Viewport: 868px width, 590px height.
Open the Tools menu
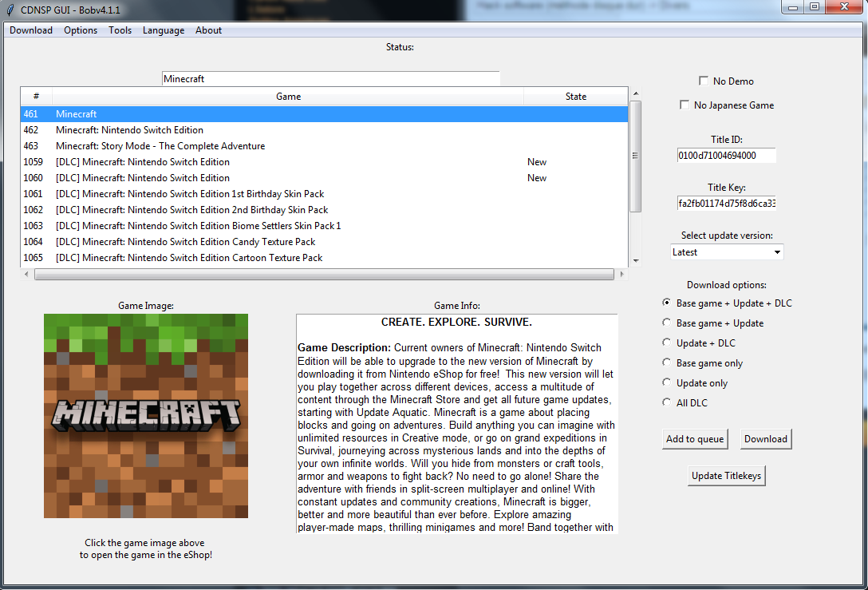coord(120,30)
